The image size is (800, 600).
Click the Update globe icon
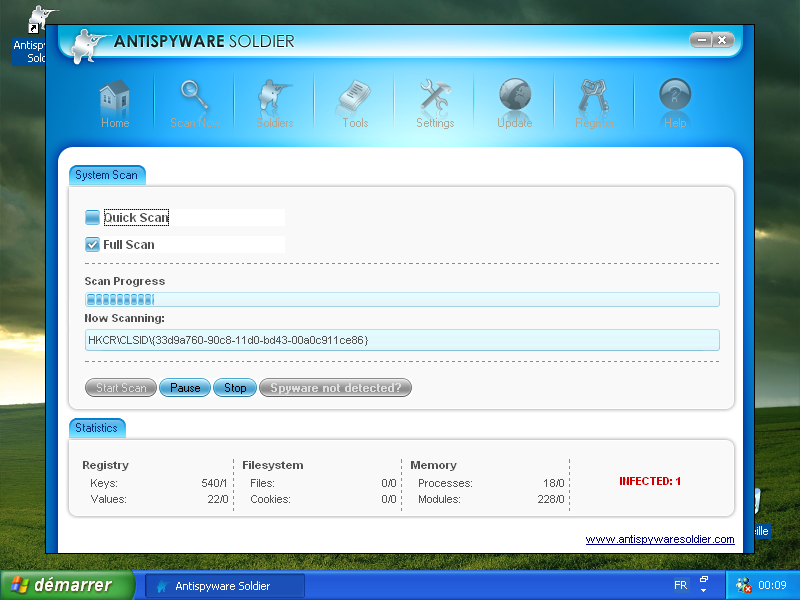[515, 95]
